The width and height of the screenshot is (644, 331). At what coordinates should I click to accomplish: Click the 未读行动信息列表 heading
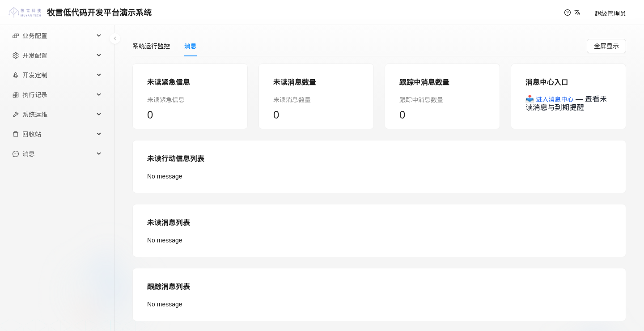[x=176, y=158]
